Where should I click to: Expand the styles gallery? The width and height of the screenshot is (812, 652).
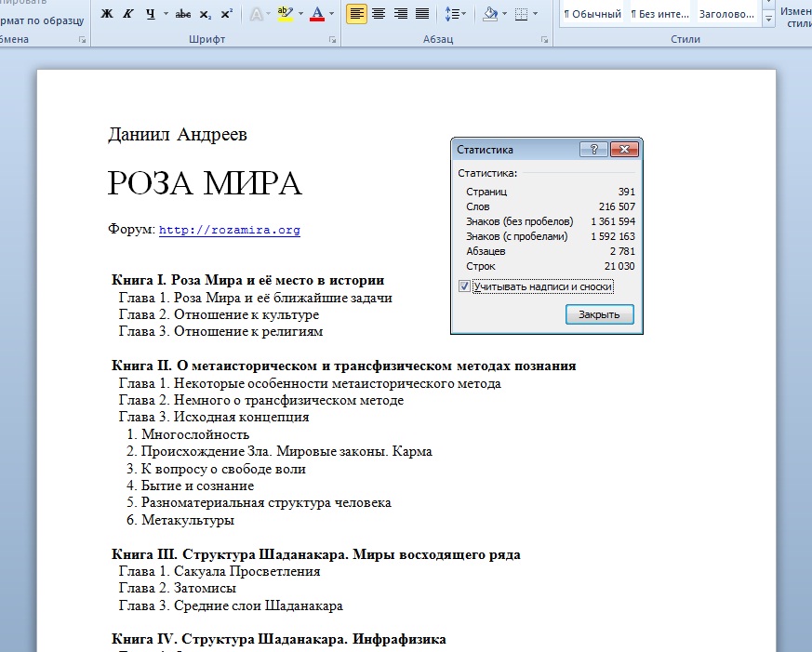tap(769, 20)
